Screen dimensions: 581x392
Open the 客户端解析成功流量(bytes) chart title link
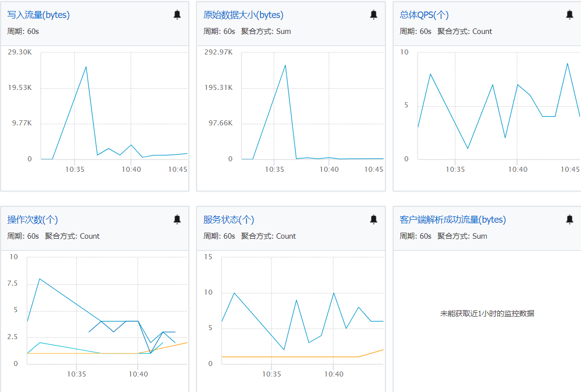coord(452,220)
